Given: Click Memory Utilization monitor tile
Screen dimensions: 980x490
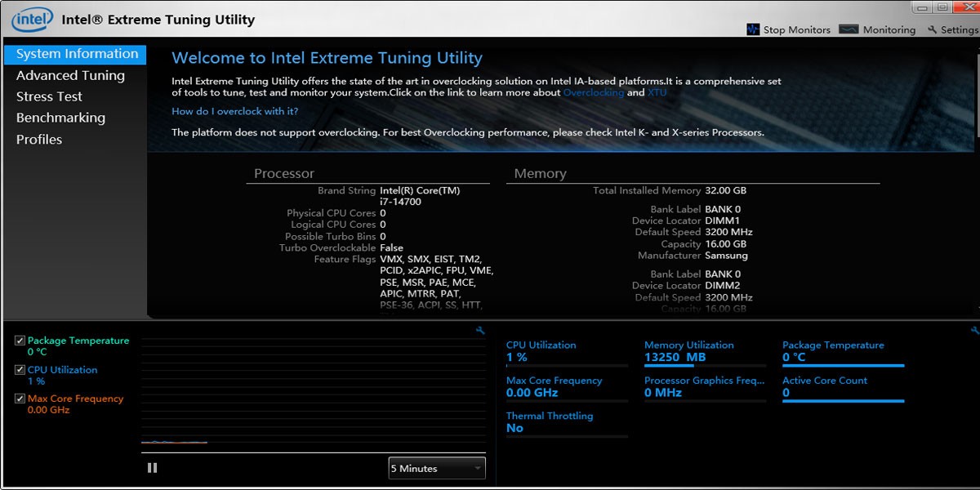Looking at the screenshot, I should tap(705, 353).
